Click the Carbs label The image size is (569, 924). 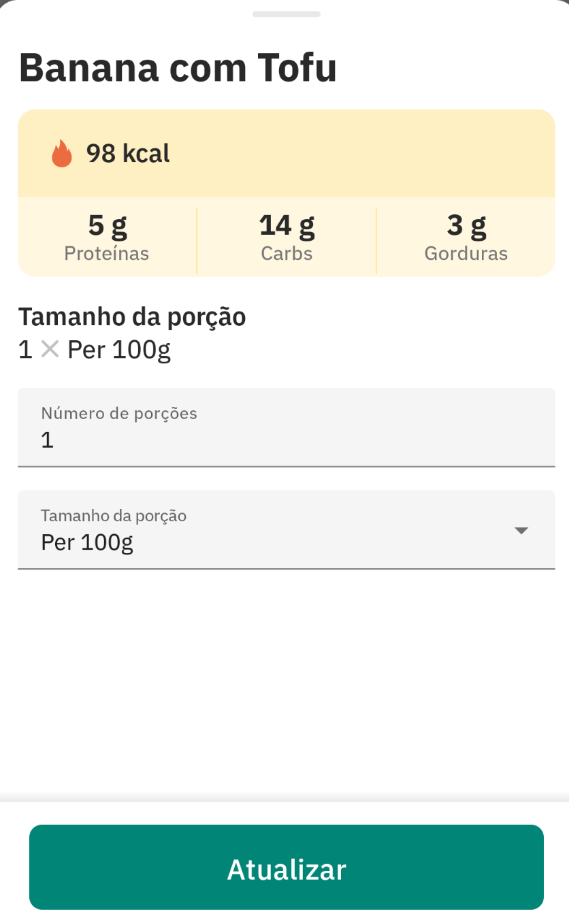pos(287,254)
